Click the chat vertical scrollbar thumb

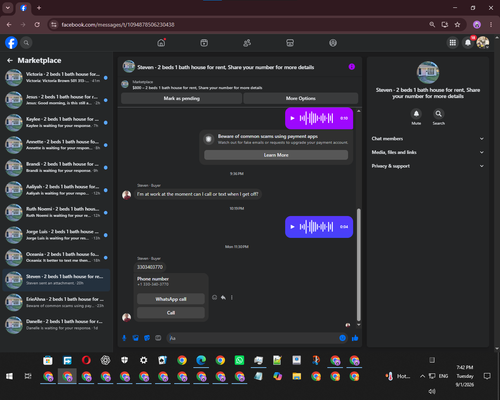(359, 264)
